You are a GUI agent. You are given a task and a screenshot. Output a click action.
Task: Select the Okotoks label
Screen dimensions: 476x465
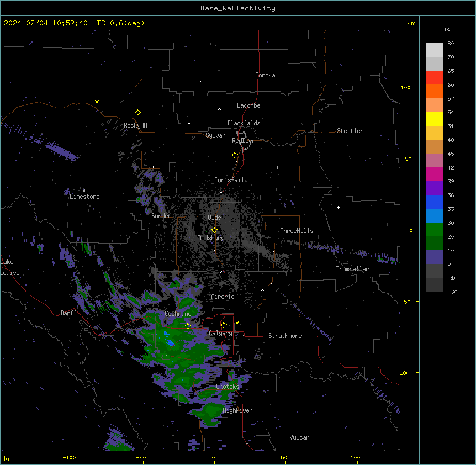point(228,387)
